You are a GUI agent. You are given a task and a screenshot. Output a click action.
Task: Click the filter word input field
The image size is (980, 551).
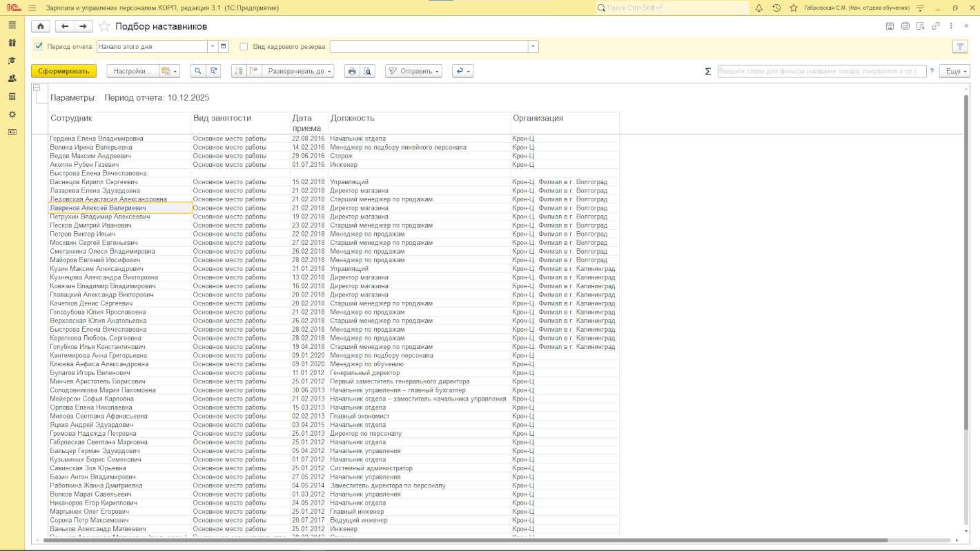(821, 71)
